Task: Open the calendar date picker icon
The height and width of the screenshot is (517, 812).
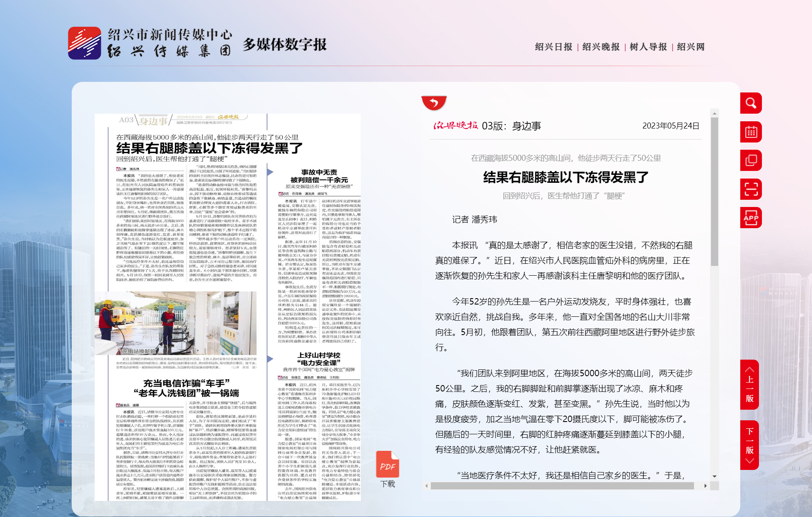Action: [751, 132]
